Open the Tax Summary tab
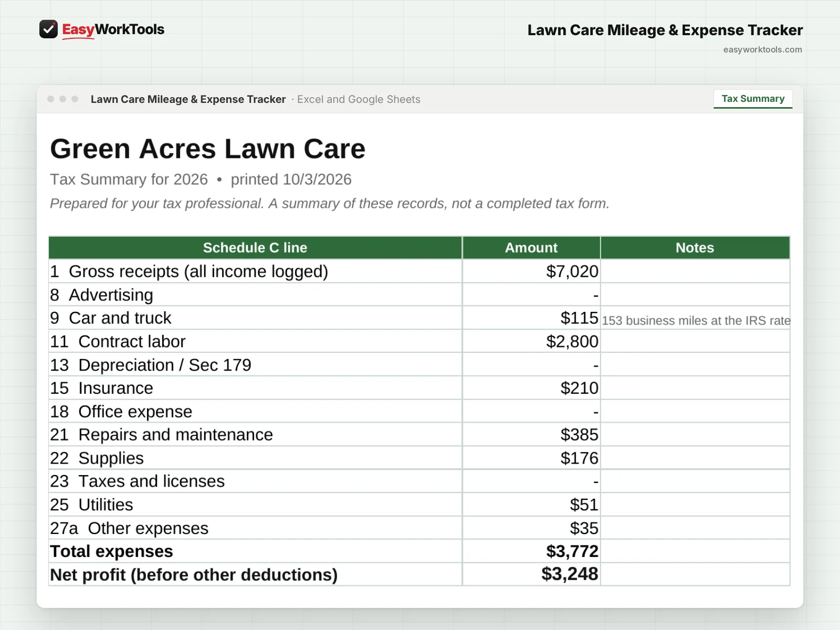The image size is (840, 630). [753, 99]
